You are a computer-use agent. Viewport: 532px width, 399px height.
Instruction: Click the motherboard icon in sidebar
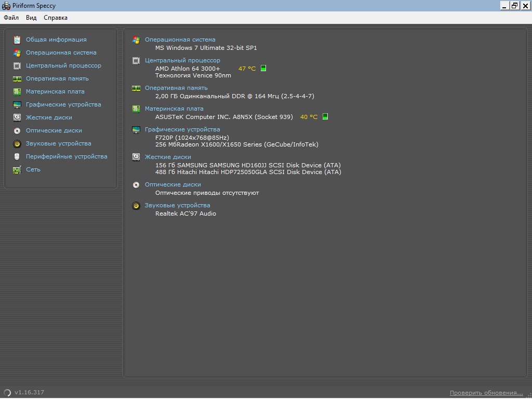pyautogui.click(x=17, y=91)
